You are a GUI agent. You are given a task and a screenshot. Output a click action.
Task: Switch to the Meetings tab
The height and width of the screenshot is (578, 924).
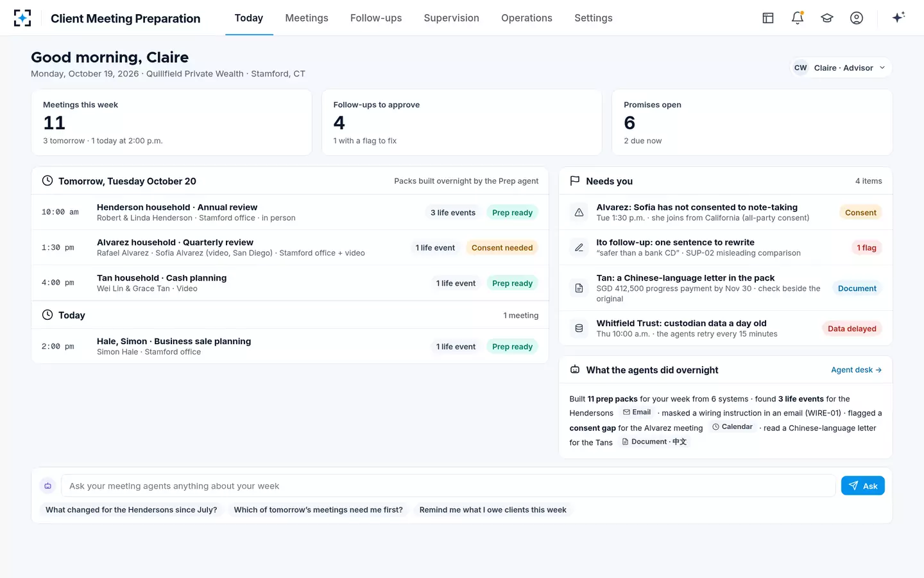coord(307,18)
